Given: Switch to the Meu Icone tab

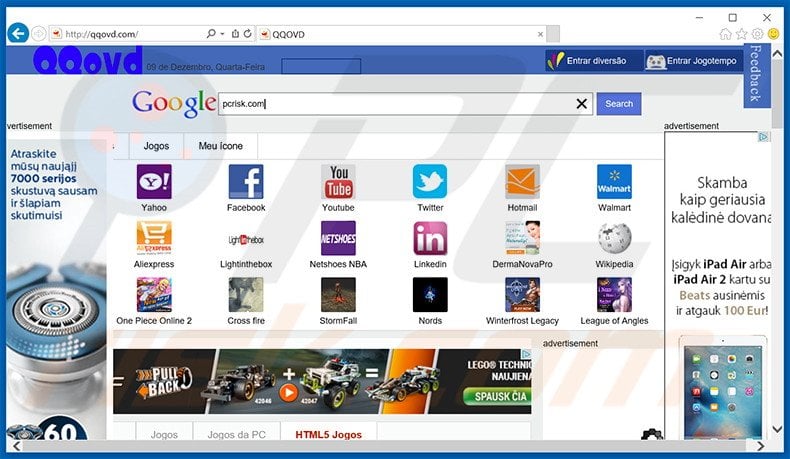Looking at the screenshot, I should (x=221, y=146).
